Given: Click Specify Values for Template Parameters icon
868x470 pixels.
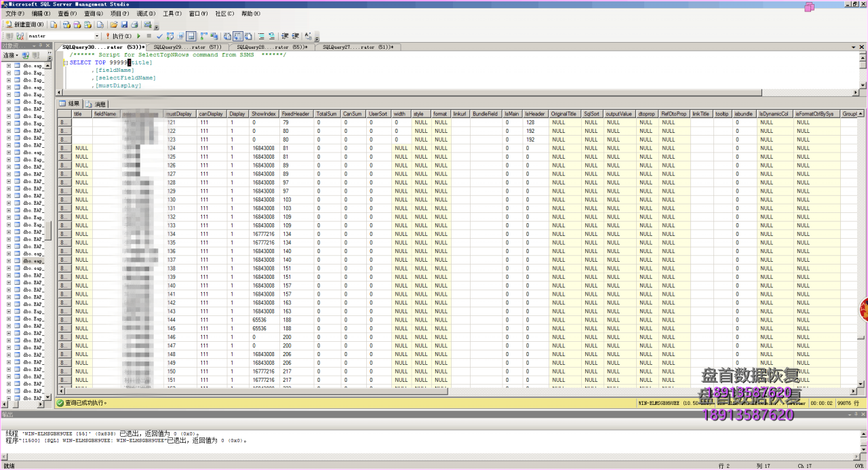Looking at the screenshot, I should point(308,36).
